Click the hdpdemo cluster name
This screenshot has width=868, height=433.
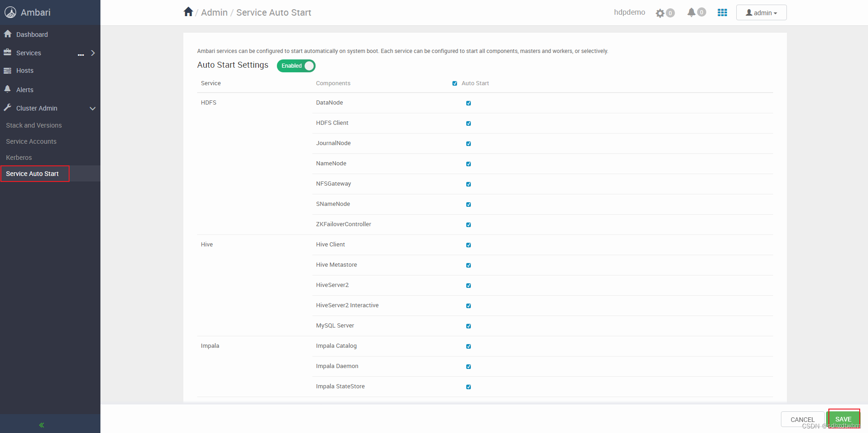point(629,12)
